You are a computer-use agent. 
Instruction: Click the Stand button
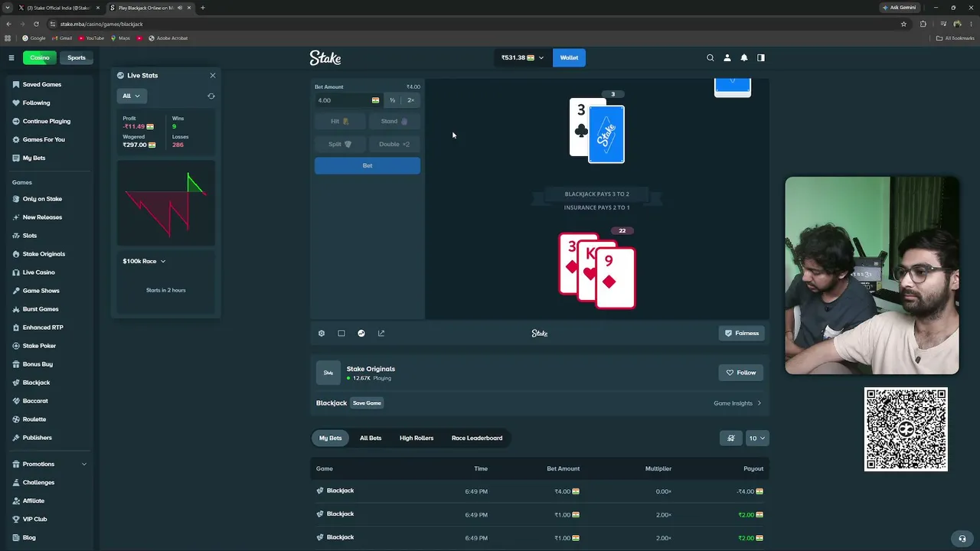click(394, 121)
